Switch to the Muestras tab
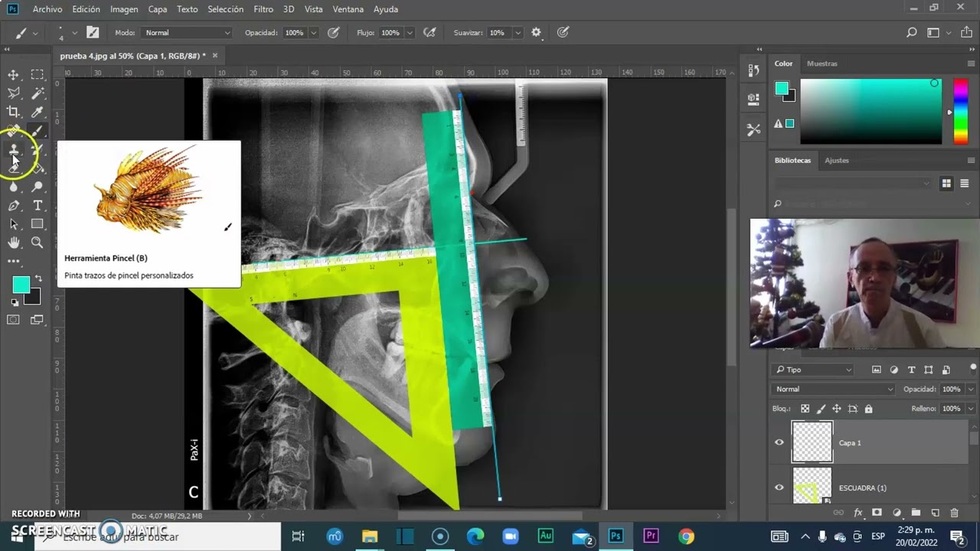This screenshot has width=980, height=551. click(822, 64)
